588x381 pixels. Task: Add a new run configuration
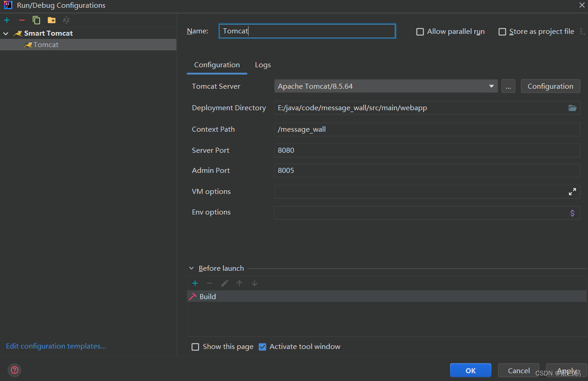tap(7, 20)
